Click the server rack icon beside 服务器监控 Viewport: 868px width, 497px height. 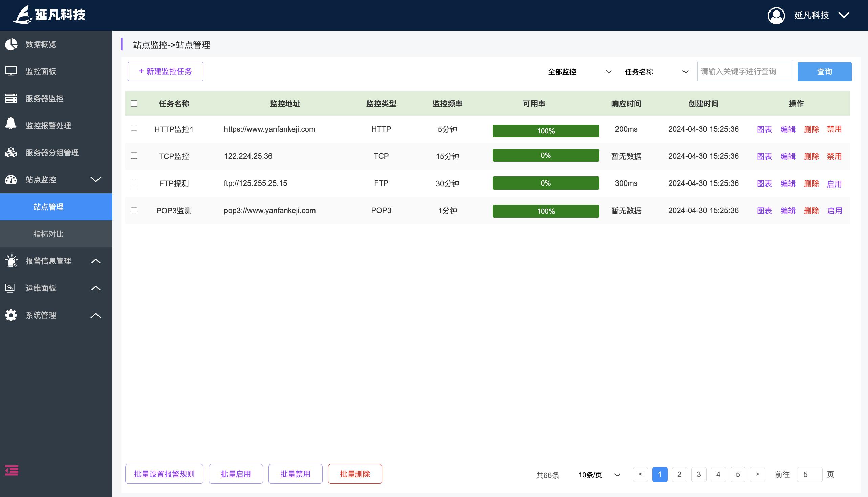point(11,98)
